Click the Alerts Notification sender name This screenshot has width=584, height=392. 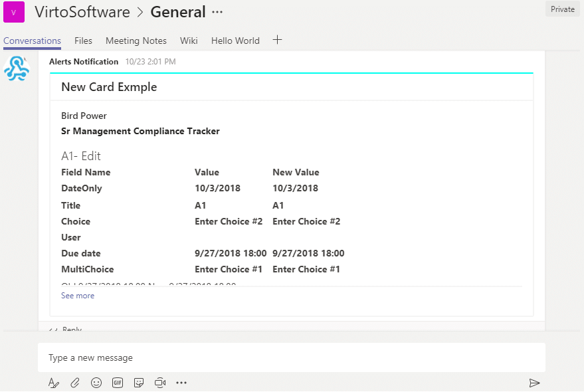click(84, 62)
